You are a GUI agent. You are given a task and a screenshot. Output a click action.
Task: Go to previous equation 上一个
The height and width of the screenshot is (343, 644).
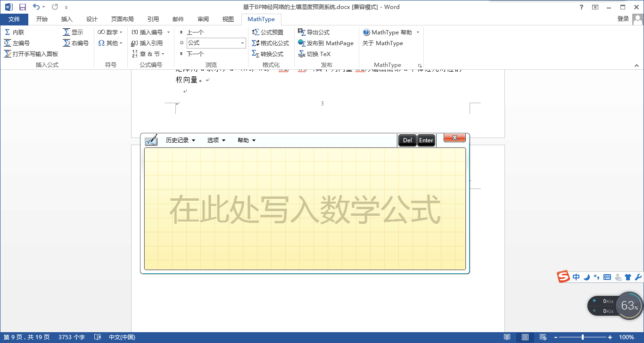tap(191, 32)
